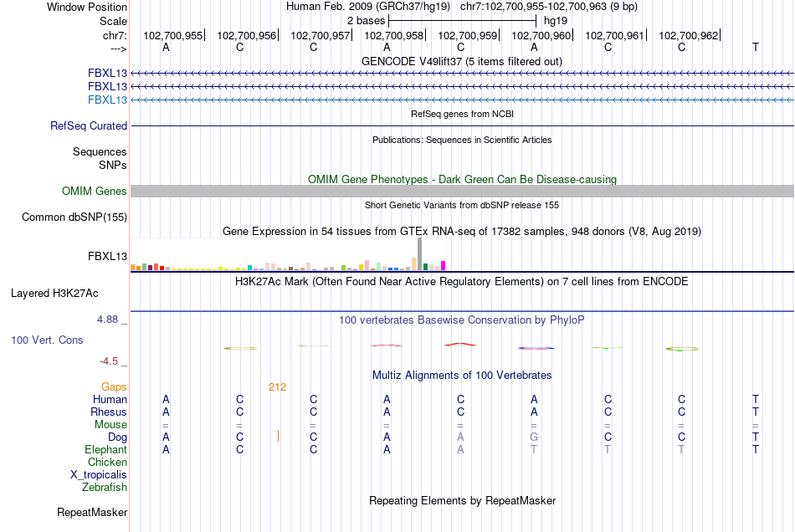This screenshot has height=532, width=795.
Task: Click RefSeq genes from NCBI title
Action: [x=462, y=114]
